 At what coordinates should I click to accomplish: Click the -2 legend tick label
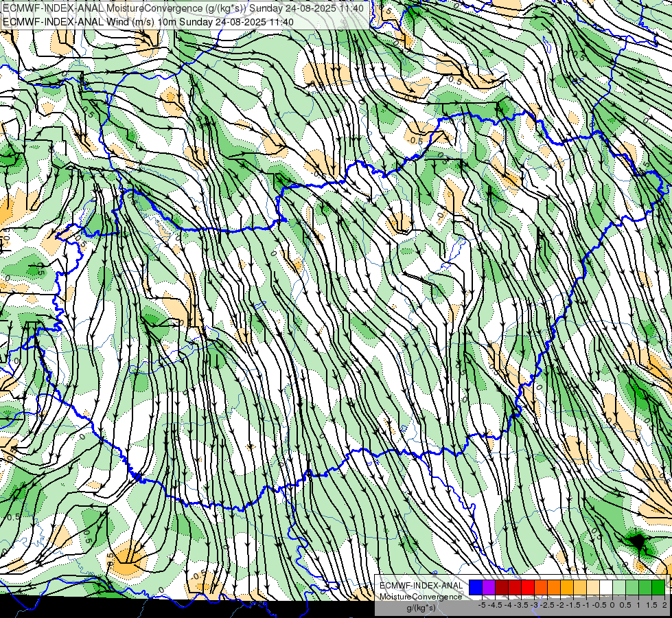[x=560, y=605]
